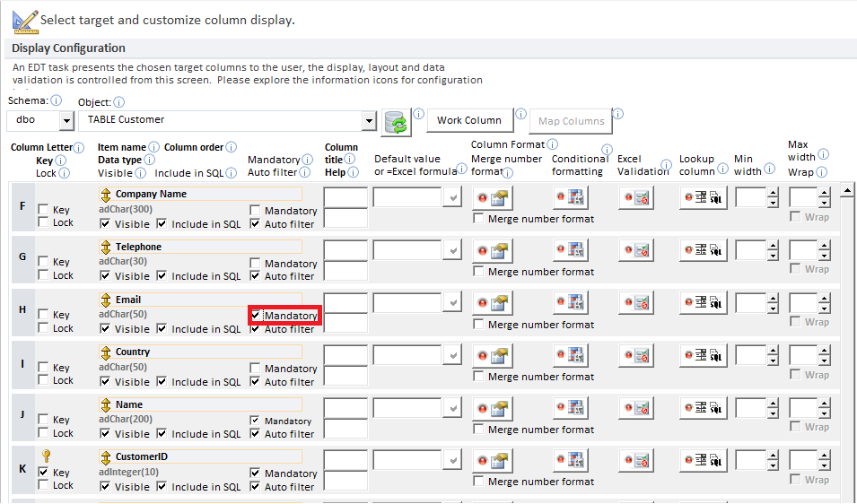Open the Schema dropdown showing dbo
Image resolution: width=857 pixels, height=504 pixels.
pyautogui.click(x=66, y=120)
